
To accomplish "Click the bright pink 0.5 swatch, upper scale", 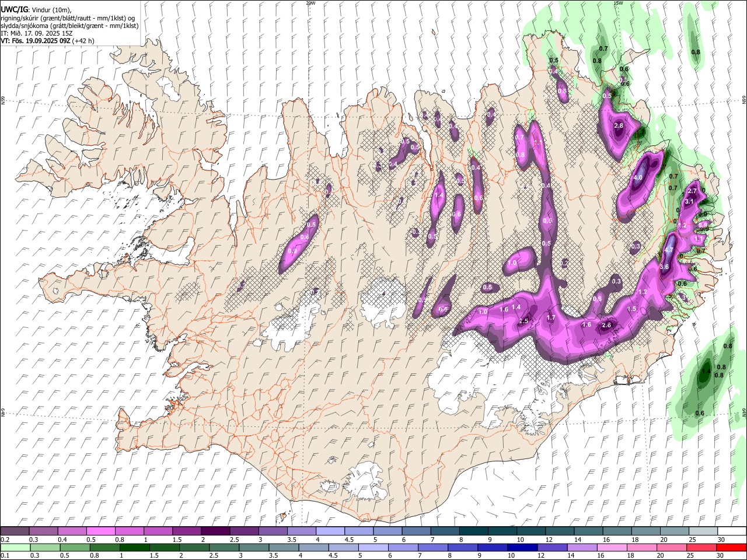I will 100,531.
